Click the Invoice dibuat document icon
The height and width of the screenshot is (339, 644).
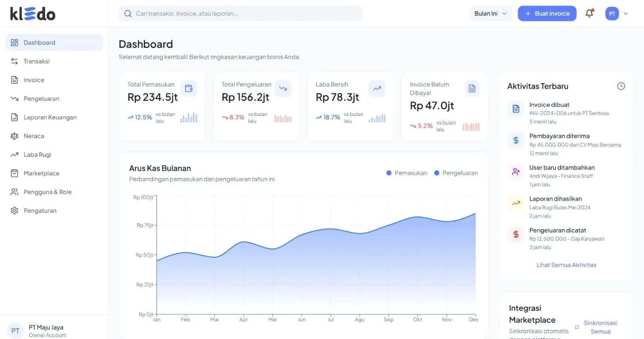point(516,109)
